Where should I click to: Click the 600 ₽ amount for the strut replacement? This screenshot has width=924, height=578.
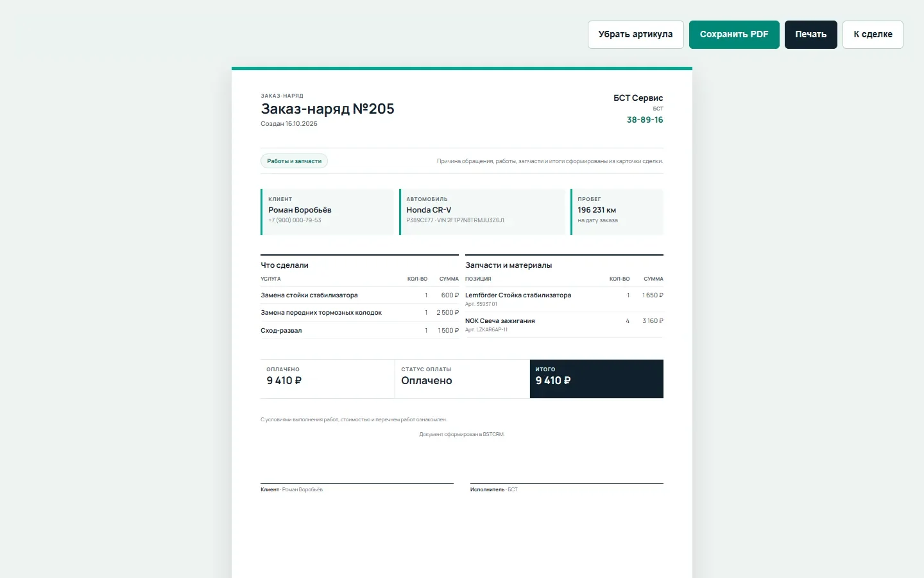pyautogui.click(x=450, y=295)
